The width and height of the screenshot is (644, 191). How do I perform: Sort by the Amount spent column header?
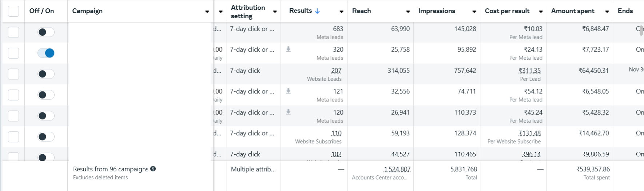click(x=573, y=11)
